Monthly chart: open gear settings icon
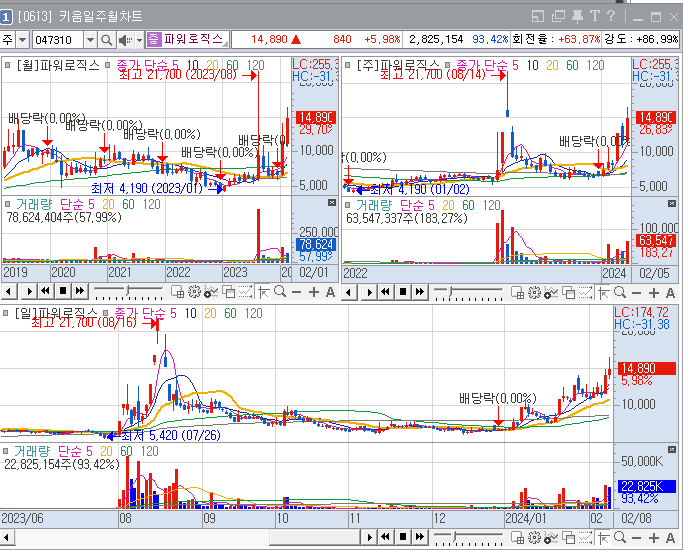This screenshot has width=683, height=550. (194, 292)
